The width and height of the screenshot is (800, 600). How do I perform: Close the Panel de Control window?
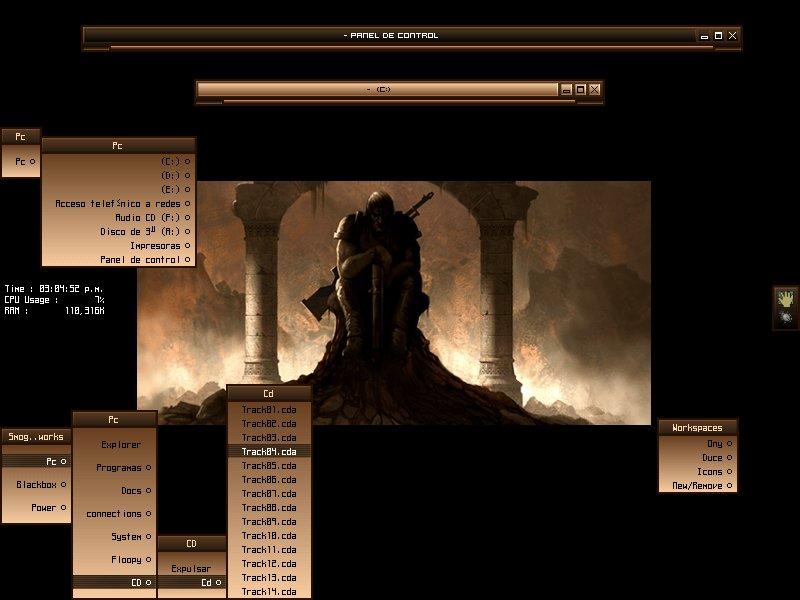pos(733,36)
